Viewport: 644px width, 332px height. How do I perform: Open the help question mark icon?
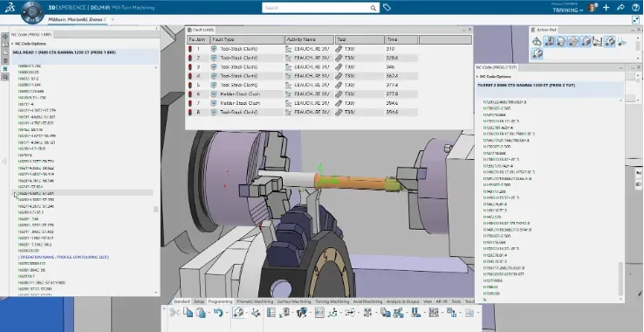pos(635,8)
